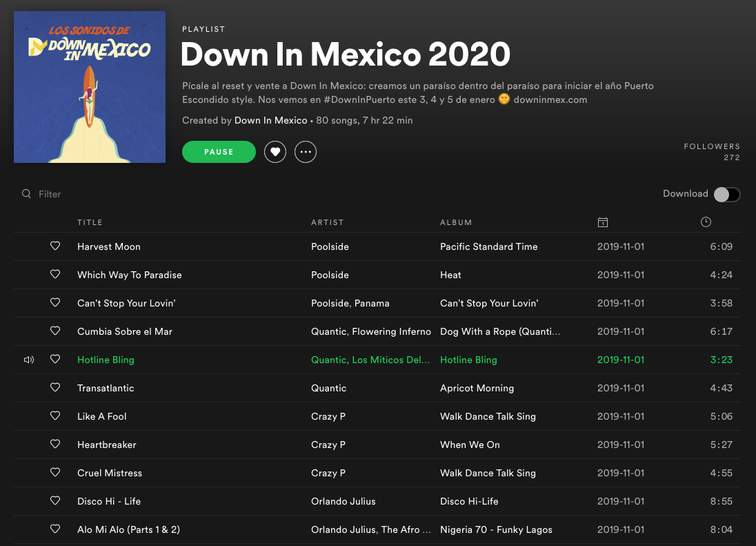
Task: Open artist Orlando Julius in Disco Hi-Life row
Action: tap(344, 501)
